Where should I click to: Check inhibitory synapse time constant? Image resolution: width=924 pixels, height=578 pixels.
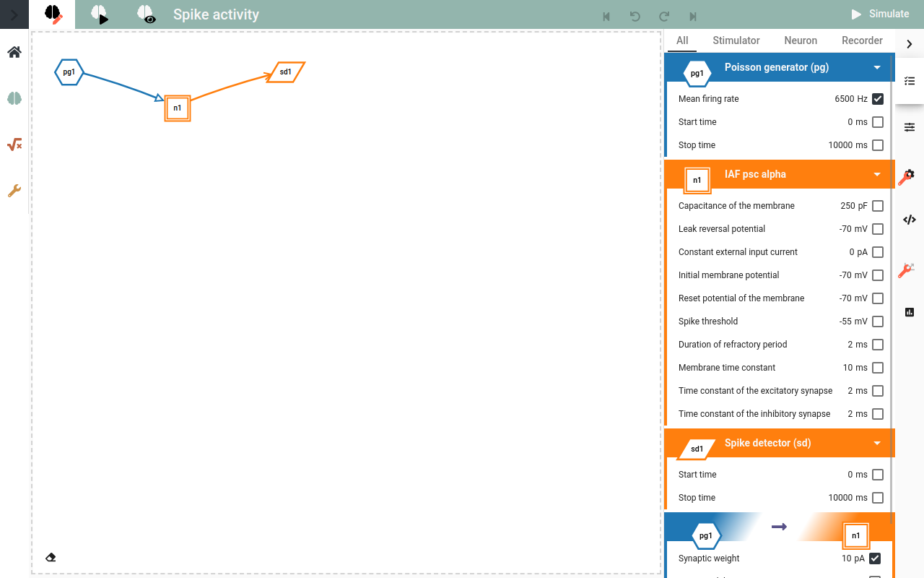point(878,414)
